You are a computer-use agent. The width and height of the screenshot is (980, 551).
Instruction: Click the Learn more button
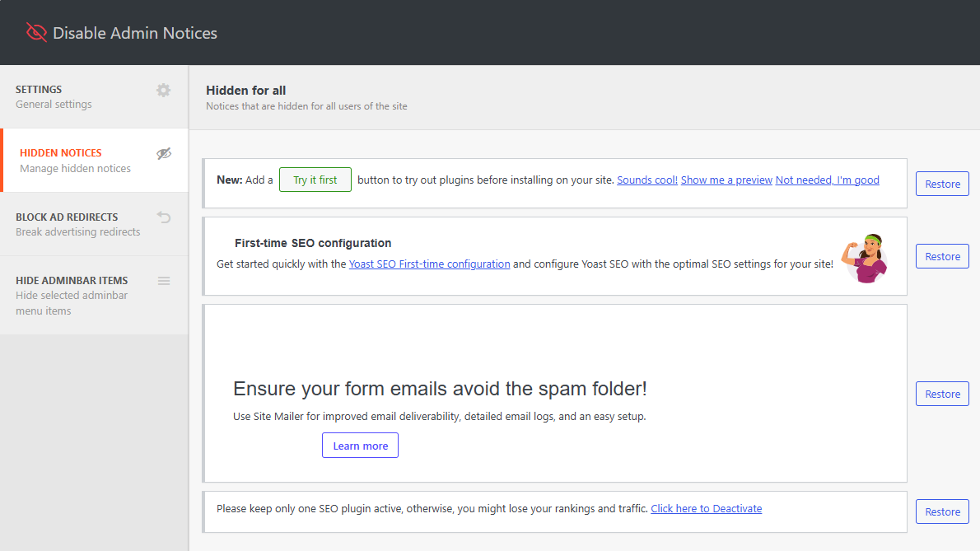[x=360, y=446]
